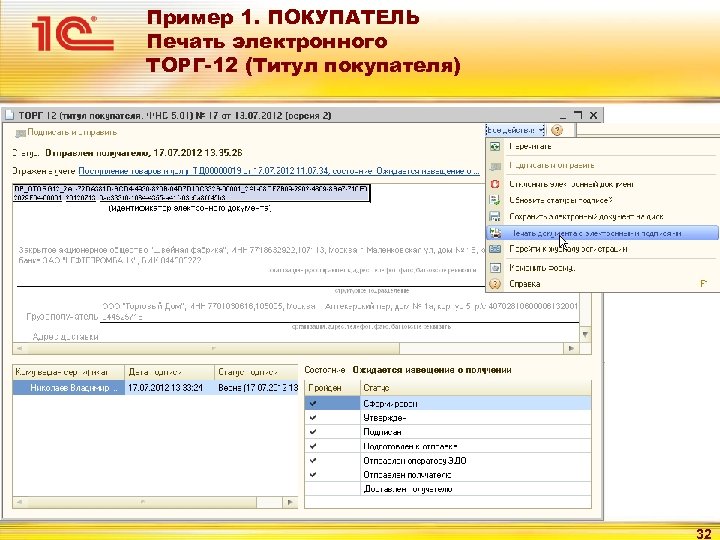Click the right arrow of document horizontal scrollbar
This screenshot has height=540, width=720.
[x=571, y=349]
